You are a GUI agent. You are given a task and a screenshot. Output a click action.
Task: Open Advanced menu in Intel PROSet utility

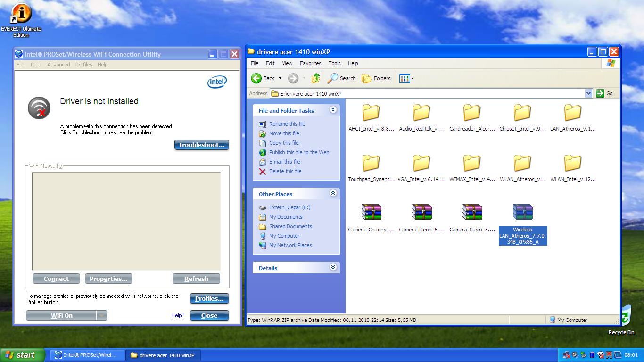pos(58,65)
